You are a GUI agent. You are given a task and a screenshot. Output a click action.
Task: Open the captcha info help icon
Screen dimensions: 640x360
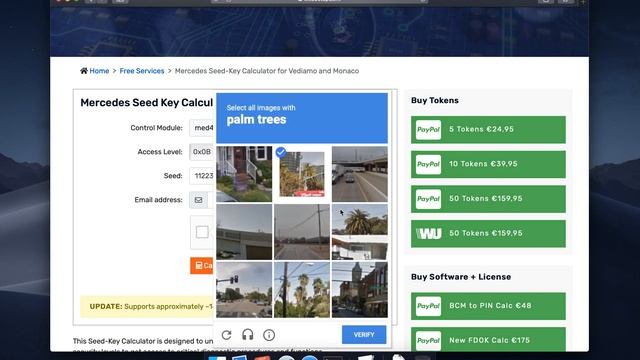tap(269, 335)
